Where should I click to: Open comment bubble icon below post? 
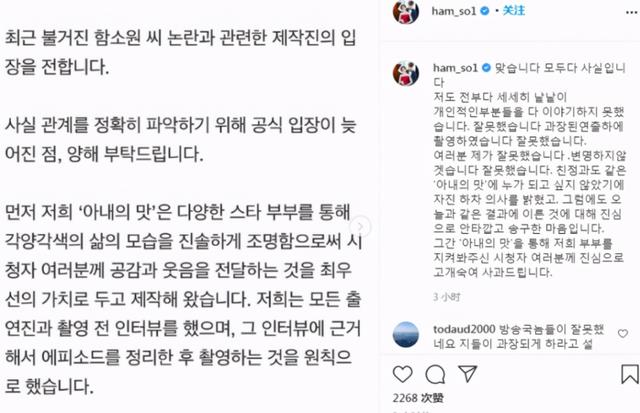point(435,374)
